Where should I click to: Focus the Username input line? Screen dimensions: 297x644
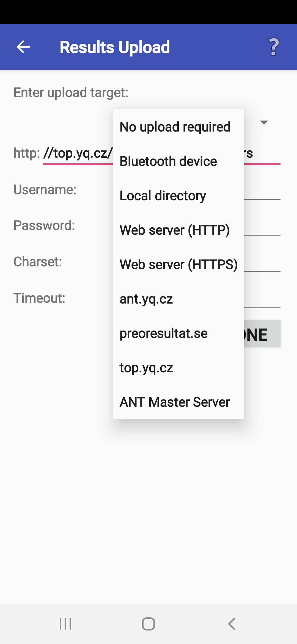[262, 190]
